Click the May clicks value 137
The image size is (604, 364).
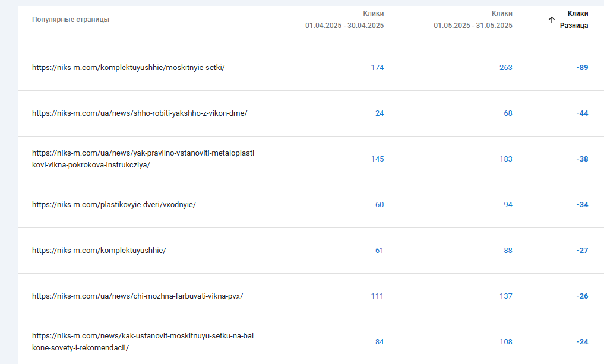point(506,296)
